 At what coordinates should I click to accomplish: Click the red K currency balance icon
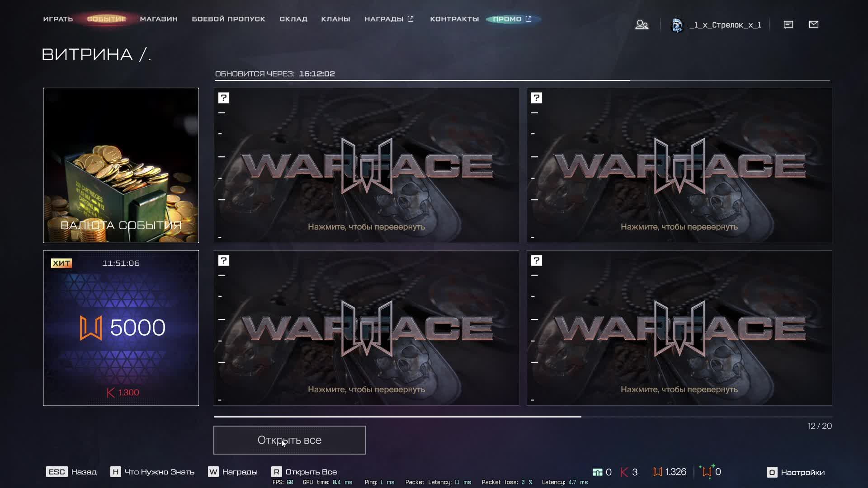(624, 472)
